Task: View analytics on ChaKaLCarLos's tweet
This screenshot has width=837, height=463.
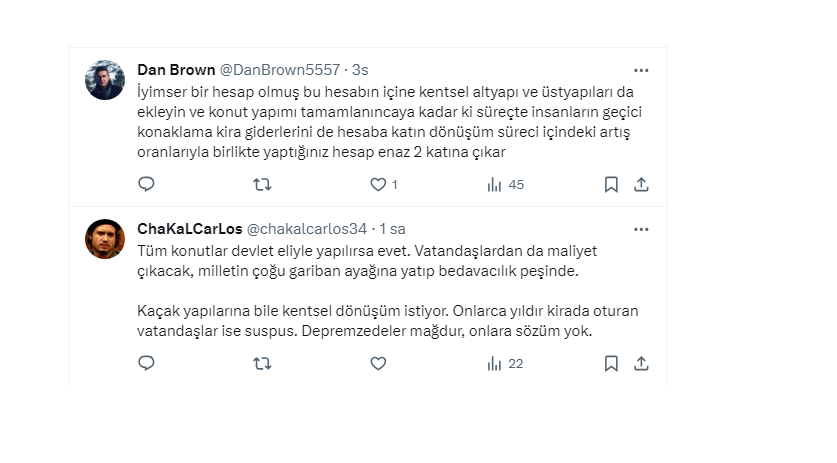Action: pos(494,363)
